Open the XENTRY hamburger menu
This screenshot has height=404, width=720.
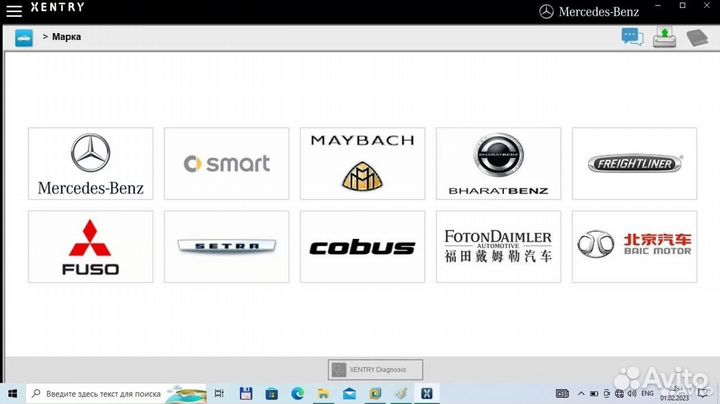(14, 10)
